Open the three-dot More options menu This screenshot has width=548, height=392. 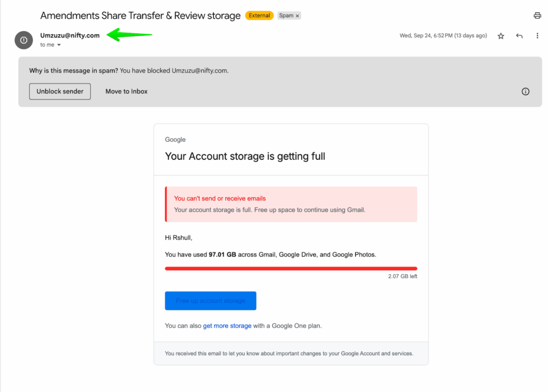coord(537,36)
